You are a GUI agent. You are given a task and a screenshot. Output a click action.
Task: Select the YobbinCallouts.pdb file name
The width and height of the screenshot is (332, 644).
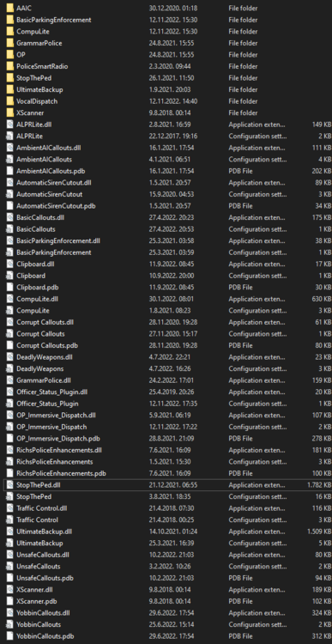[45, 636]
